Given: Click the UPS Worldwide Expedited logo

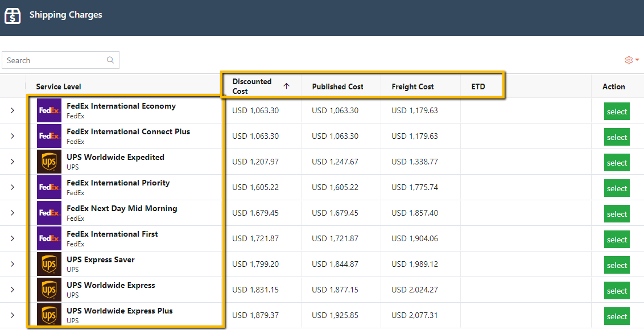Looking at the screenshot, I should pos(49,162).
